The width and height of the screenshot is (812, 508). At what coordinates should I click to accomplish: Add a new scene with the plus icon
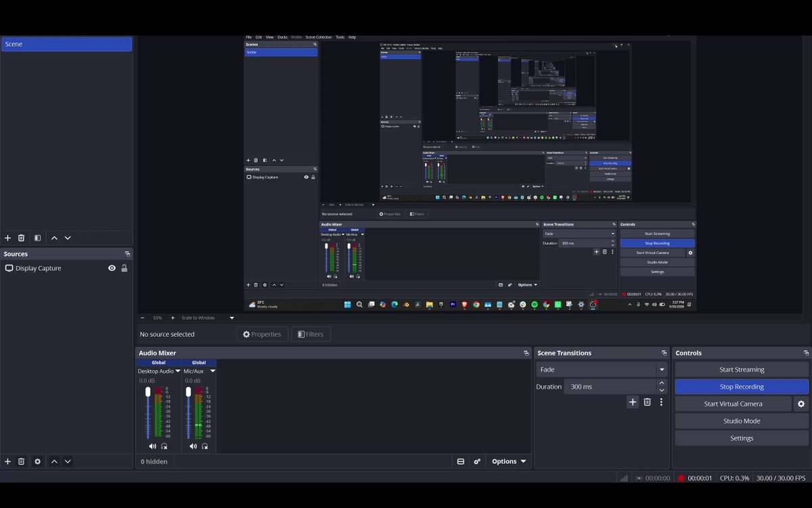tap(8, 238)
